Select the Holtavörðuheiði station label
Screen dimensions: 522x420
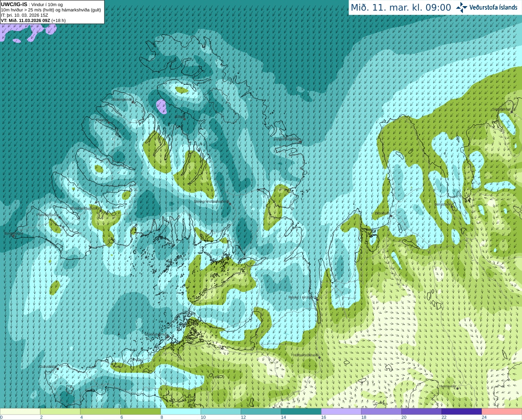(306, 355)
